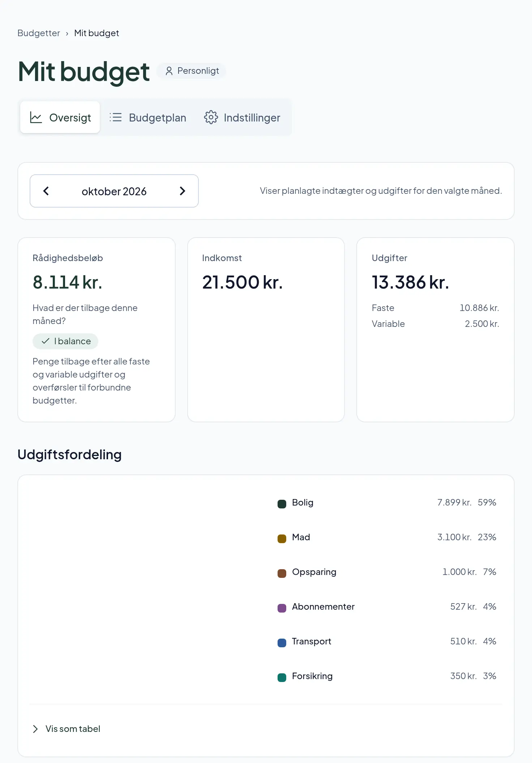The width and height of the screenshot is (532, 763).
Task: Click the Opsparing color swatch
Action: click(x=282, y=573)
